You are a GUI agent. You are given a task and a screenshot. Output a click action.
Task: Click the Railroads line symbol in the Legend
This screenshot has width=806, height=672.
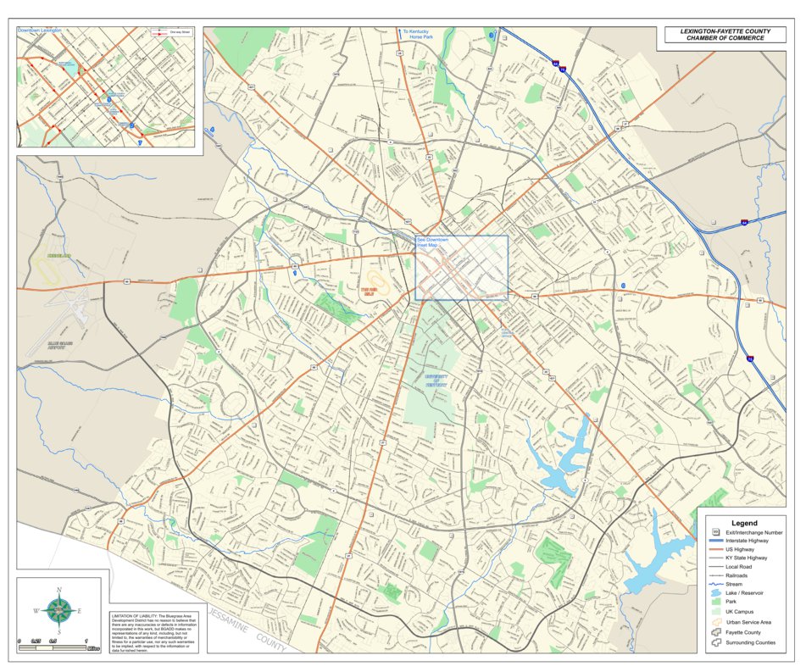click(x=716, y=575)
